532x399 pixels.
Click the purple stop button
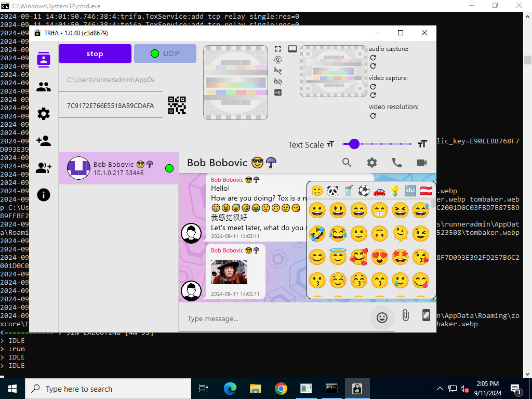[x=95, y=54]
